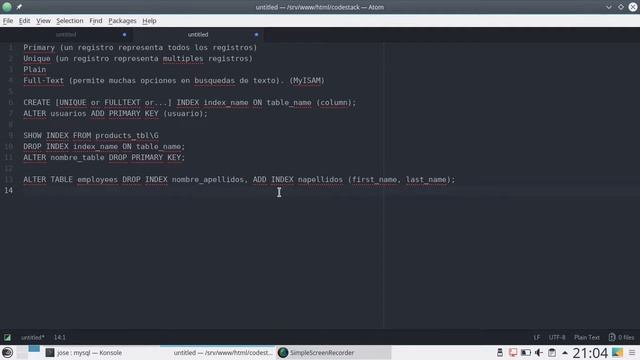Minimize the Atom window
Screen dimensions: 640x360
pyautogui.click(x=609, y=7)
